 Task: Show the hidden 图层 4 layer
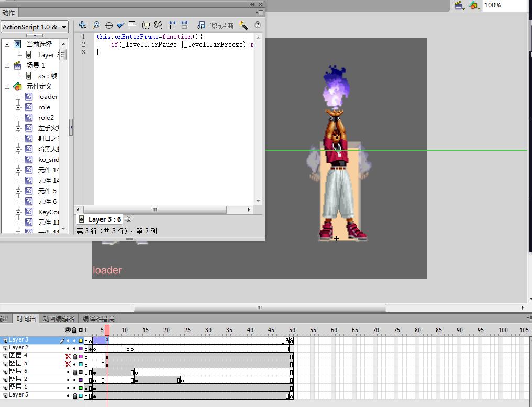[x=68, y=356]
